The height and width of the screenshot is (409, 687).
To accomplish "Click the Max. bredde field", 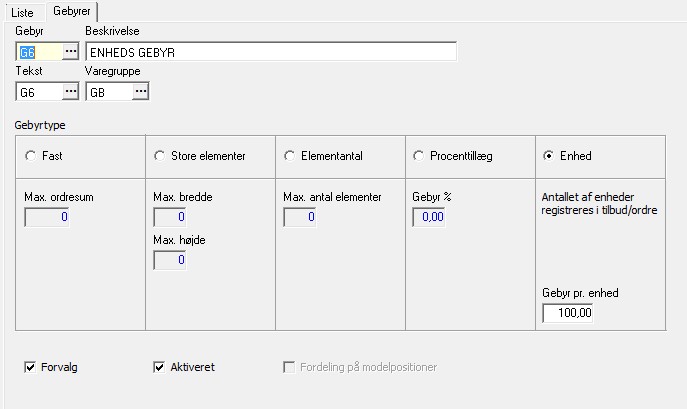I will (x=169, y=217).
